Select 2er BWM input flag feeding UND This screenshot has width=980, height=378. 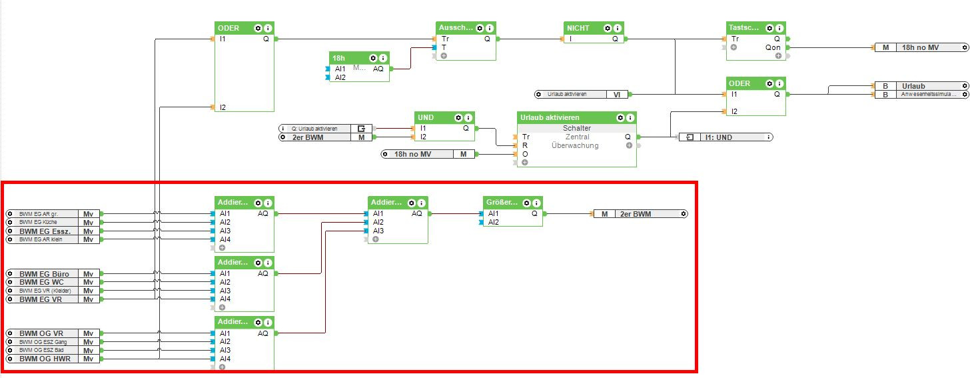(x=326, y=137)
